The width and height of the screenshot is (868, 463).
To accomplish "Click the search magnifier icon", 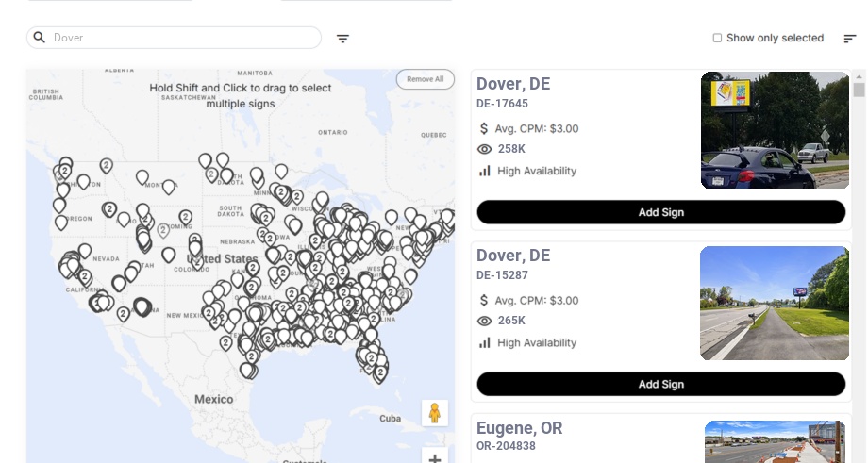I will pos(40,38).
